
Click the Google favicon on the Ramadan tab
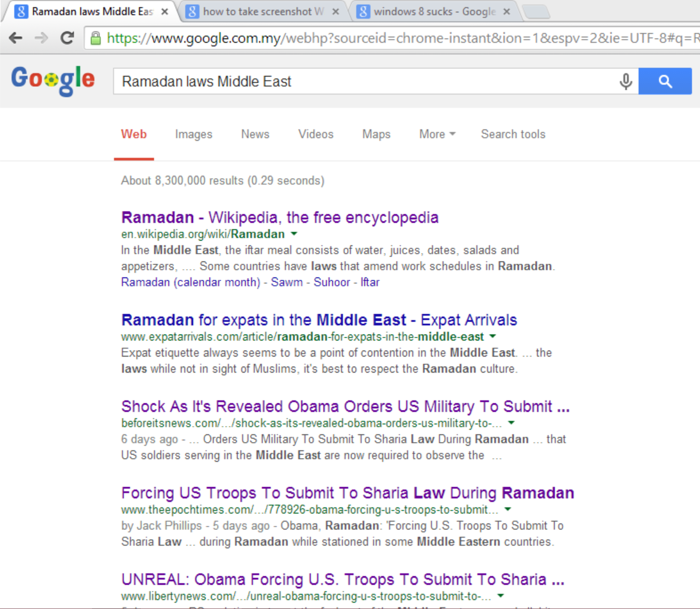point(21,12)
